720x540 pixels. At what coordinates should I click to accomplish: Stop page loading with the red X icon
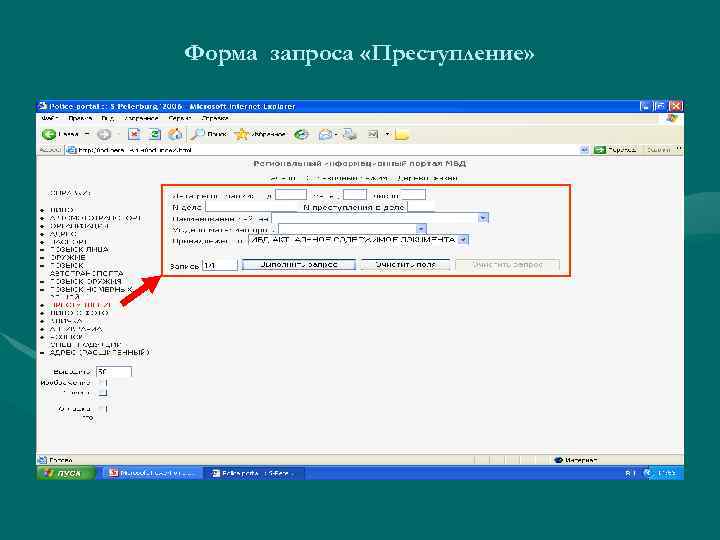(134, 134)
